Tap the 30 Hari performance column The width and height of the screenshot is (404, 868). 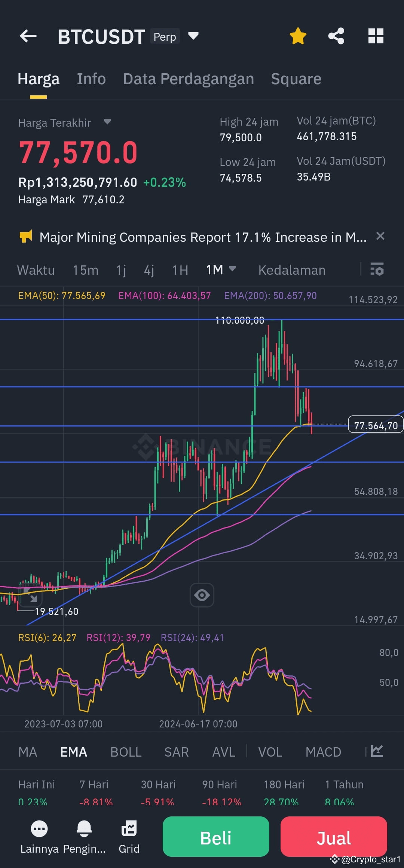(158, 792)
